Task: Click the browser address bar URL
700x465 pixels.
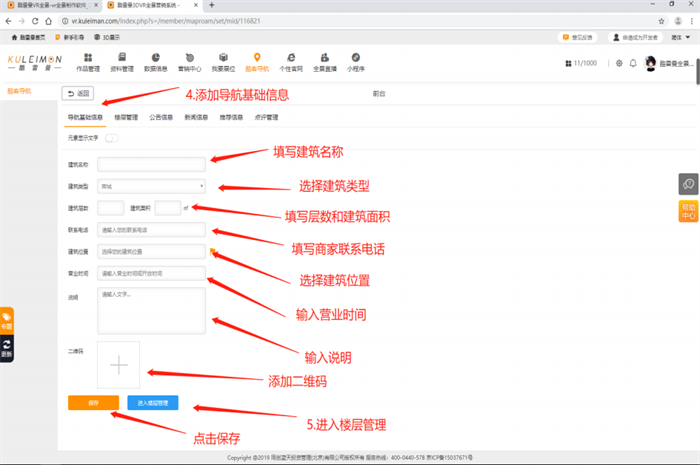Action: pos(166,21)
